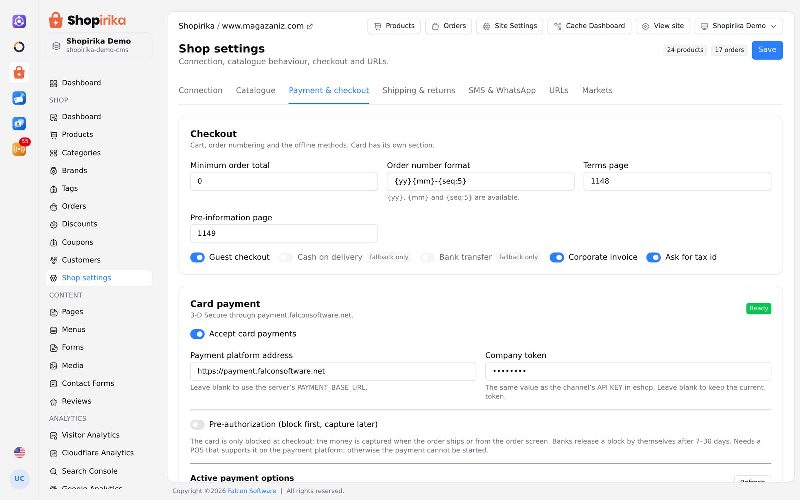Open the Products top bar button

click(x=394, y=26)
